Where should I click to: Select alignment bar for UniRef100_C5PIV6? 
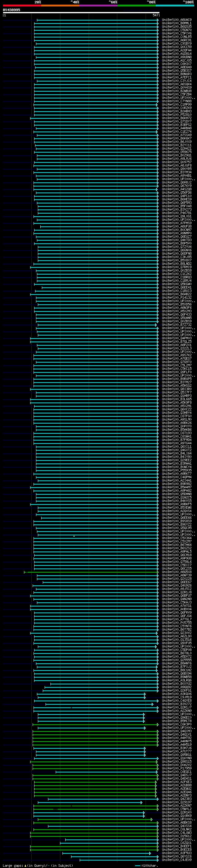coord(96,33)
